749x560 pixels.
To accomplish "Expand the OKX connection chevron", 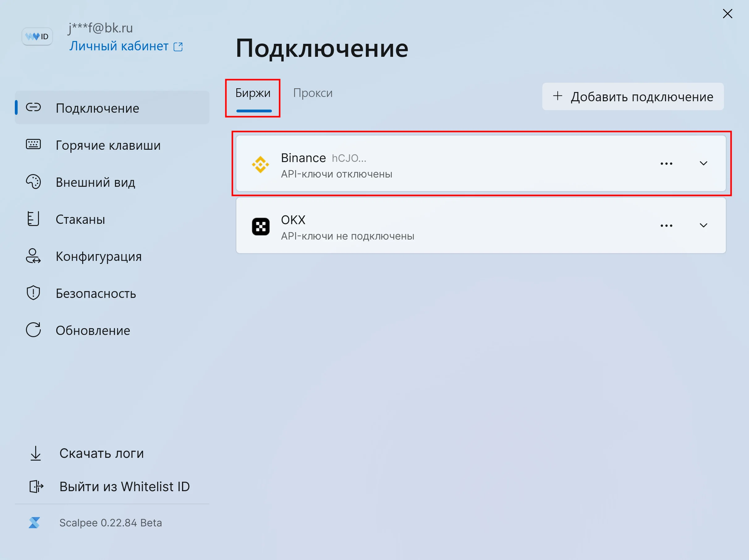I will tap(703, 226).
